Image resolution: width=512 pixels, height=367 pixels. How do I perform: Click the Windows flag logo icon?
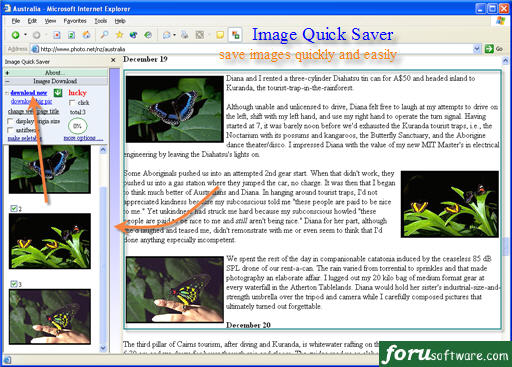pos(500,21)
